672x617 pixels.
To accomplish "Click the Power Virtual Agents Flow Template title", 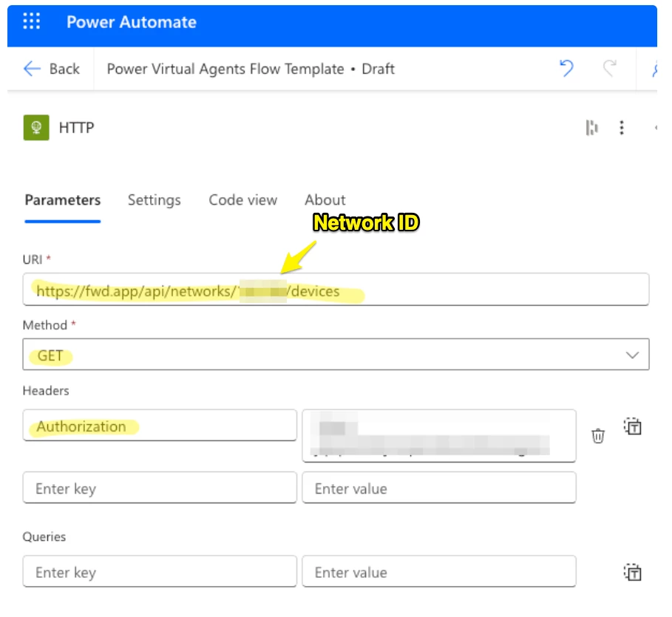I will point(225,69).
